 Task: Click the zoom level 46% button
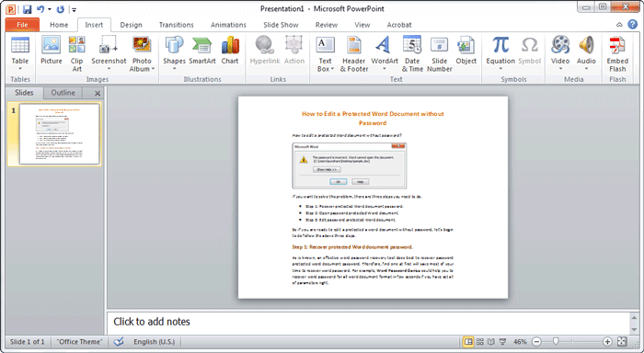coord(520,341)
